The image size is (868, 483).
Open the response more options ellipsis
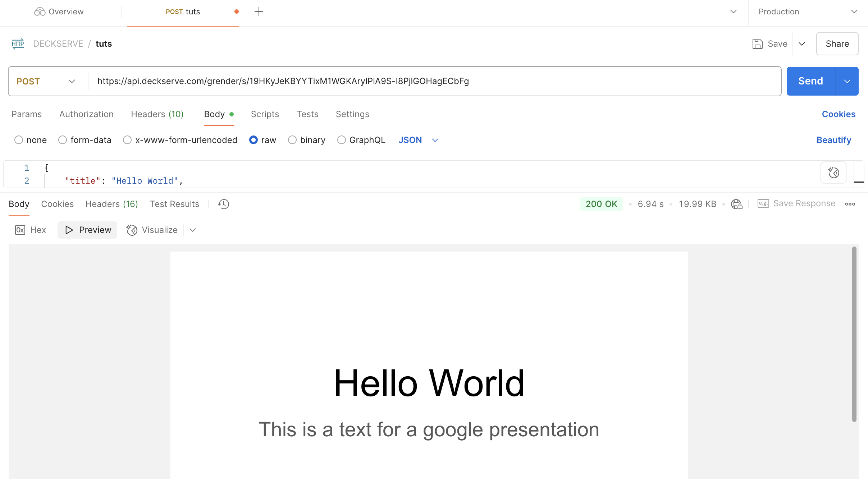click(x=850, y=204)
